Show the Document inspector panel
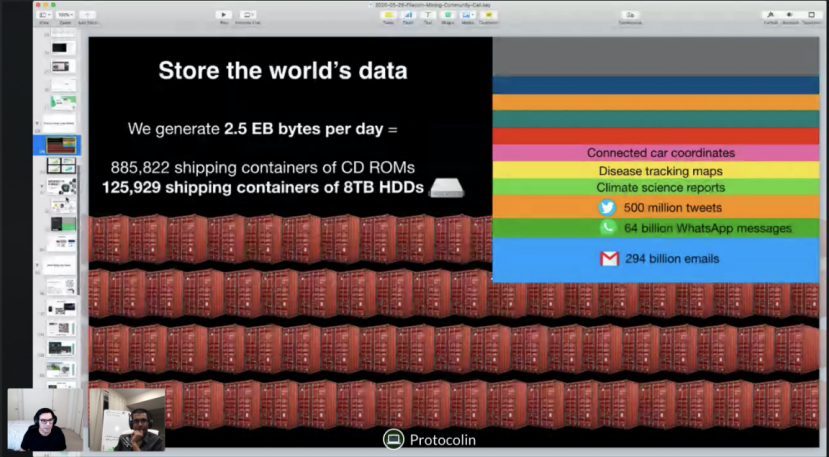Viewport: 829px width, 457px height. (811, 15)
